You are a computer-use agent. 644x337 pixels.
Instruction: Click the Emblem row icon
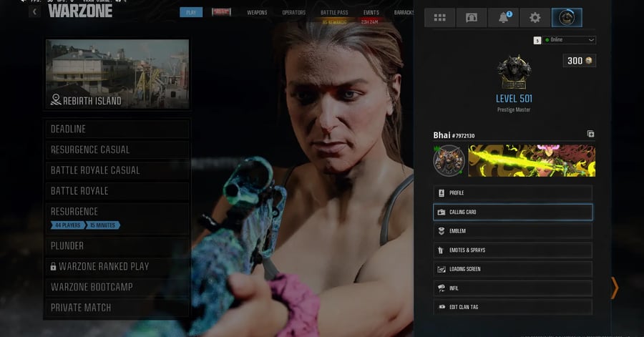[x=441, y=231]
